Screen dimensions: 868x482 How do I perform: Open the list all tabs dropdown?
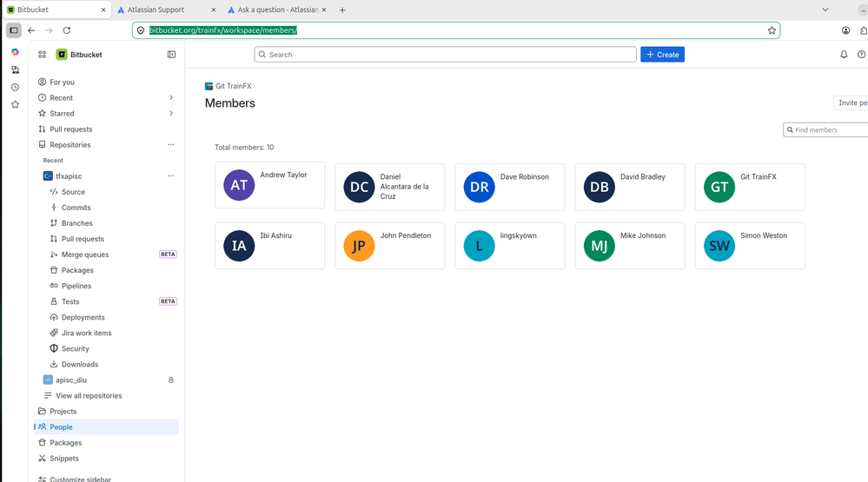tap(825, 10)
